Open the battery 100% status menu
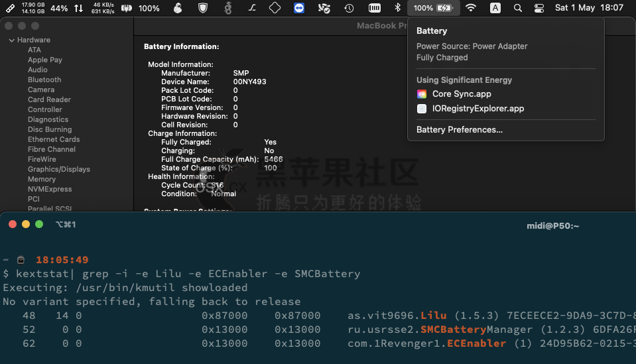 [x=433, y=8]
